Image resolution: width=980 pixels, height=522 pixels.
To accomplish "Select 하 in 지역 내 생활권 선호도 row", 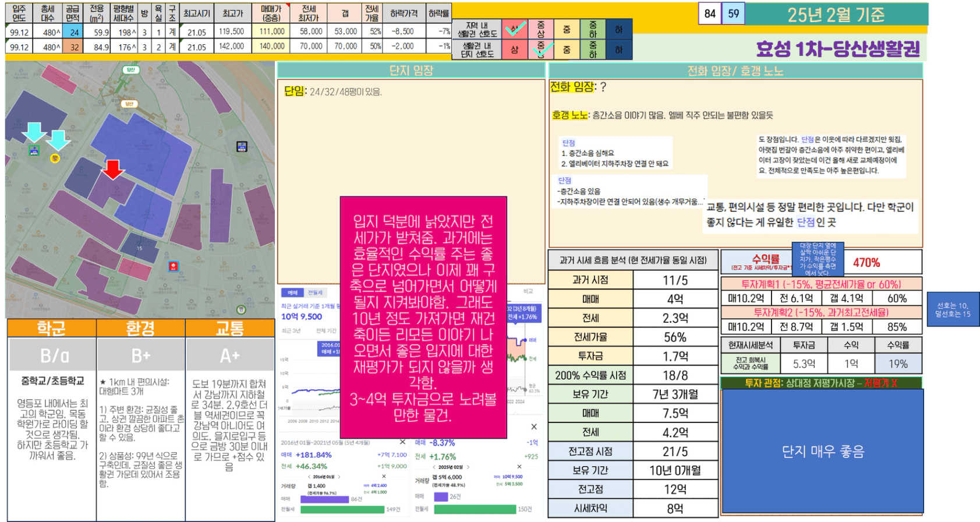I will tap(618, 29).
